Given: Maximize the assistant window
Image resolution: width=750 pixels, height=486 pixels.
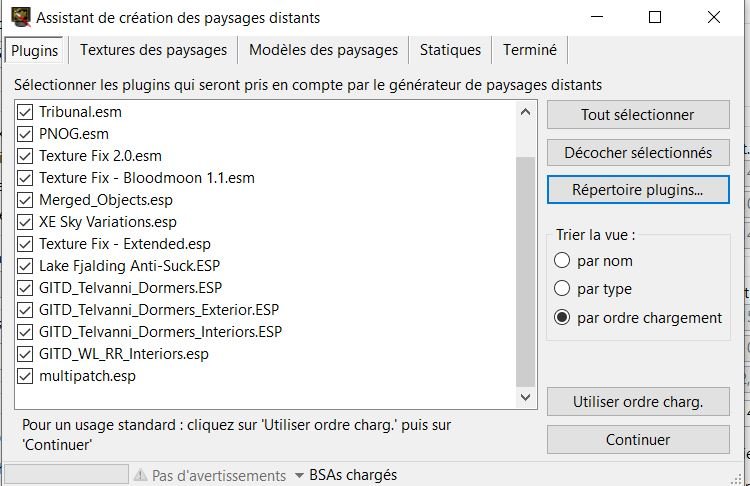Looking at the screenshot, I should [655, 17].
